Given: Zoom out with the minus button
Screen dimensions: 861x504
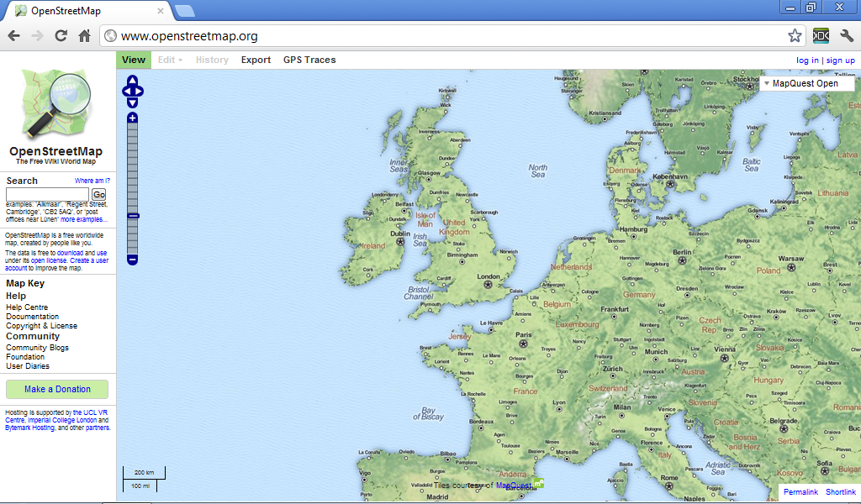Looking at the screenshot, I should (x=132, y=260).
